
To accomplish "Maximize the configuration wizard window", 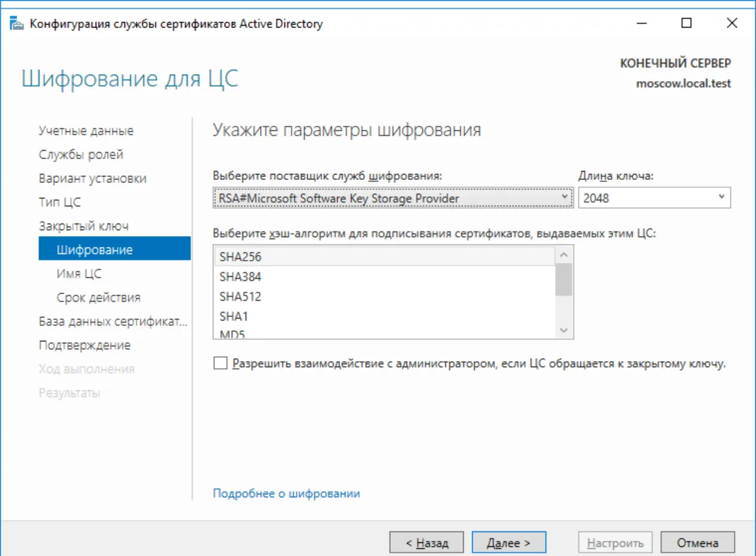I will [x=687, y=23].
